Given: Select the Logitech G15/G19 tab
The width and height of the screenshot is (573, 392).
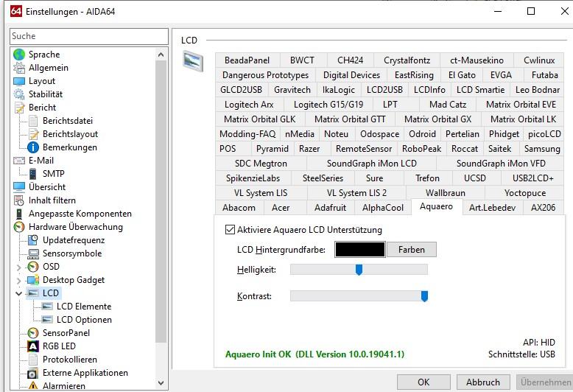Looking at the screenshot, I should click(328, 104).
